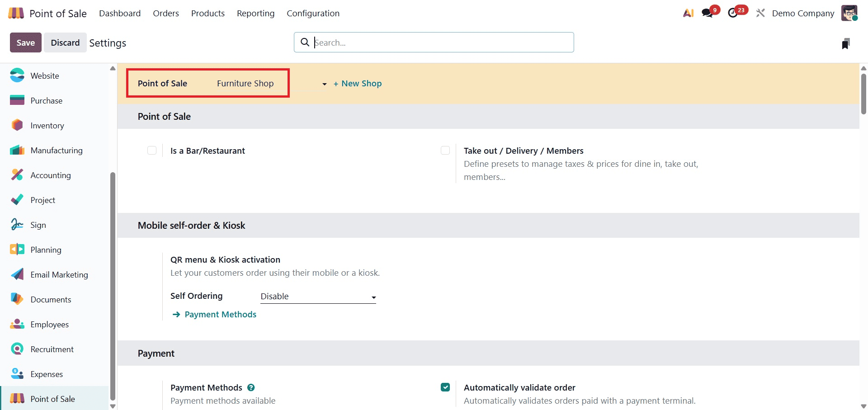The height and width of the screenshot is (410, 868).
Task: Open Inventory settings icon in sidebar
Action: click(17, 125)
